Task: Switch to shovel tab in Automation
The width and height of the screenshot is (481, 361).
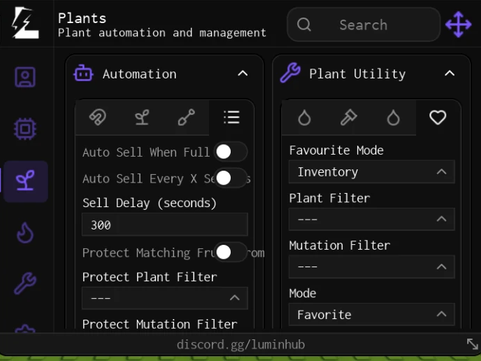Action: pyautogui.click(x=186, y=117)
